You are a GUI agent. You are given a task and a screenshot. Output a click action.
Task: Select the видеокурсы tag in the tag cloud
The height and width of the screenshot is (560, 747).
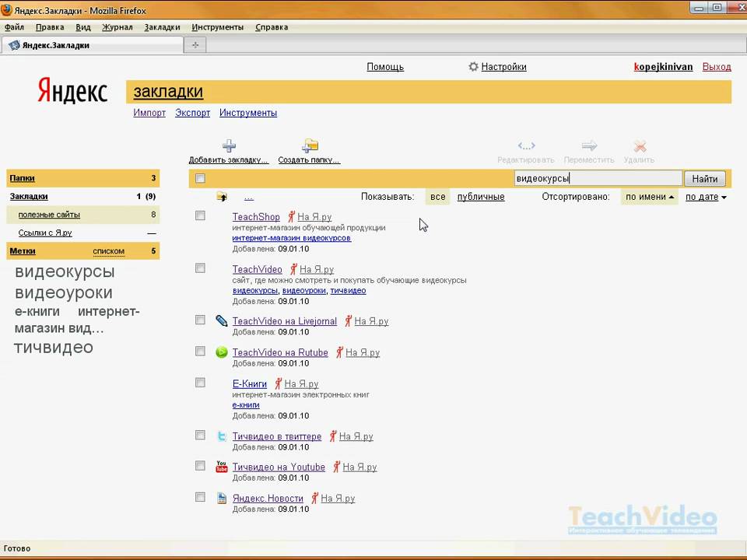pyautogui.click(x=65, y=271)
